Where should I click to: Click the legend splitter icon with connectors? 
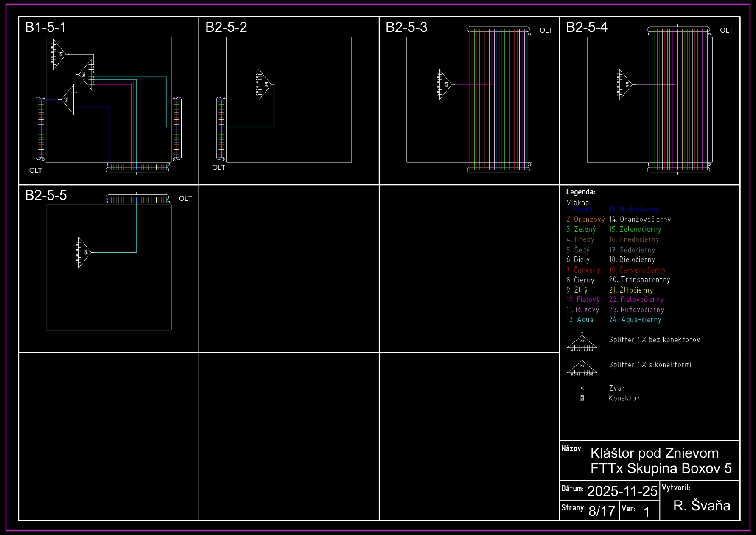(582, 367)
